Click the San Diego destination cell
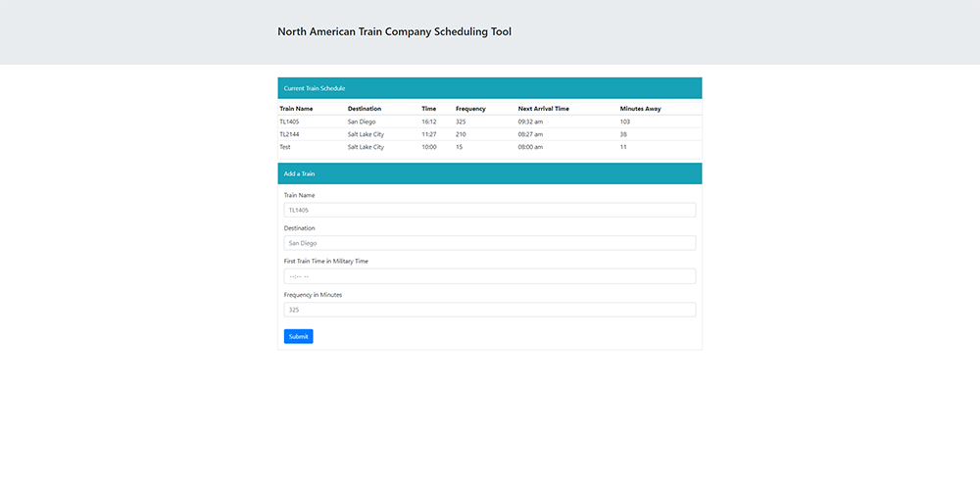The width and height of the screenshot is (980, 490). [x=363, y=122]
